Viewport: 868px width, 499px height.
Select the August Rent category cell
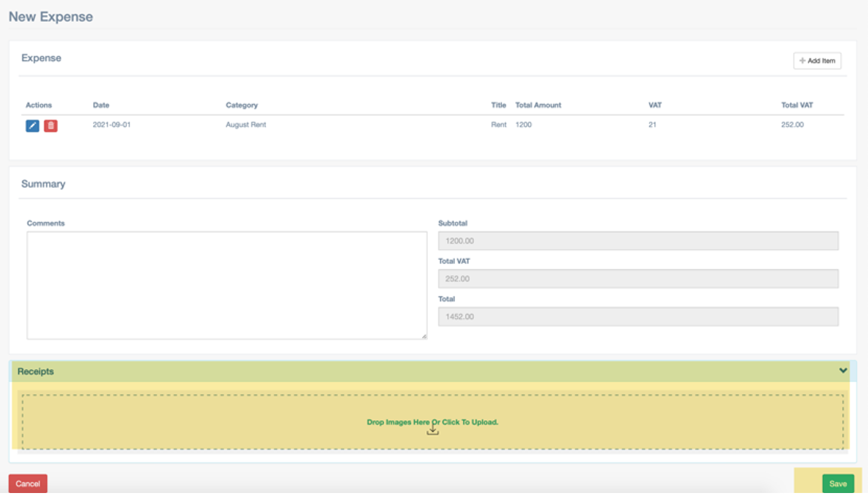[246, 125]
